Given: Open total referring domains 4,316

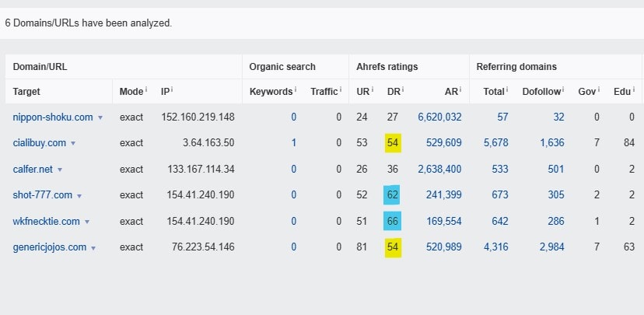Looking at the screenshot, I should [496, 247].
